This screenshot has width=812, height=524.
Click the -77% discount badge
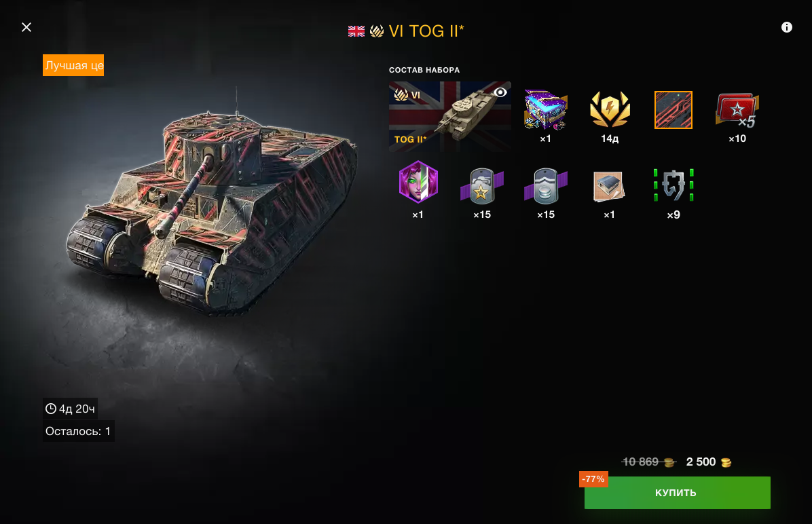point(593,479)
